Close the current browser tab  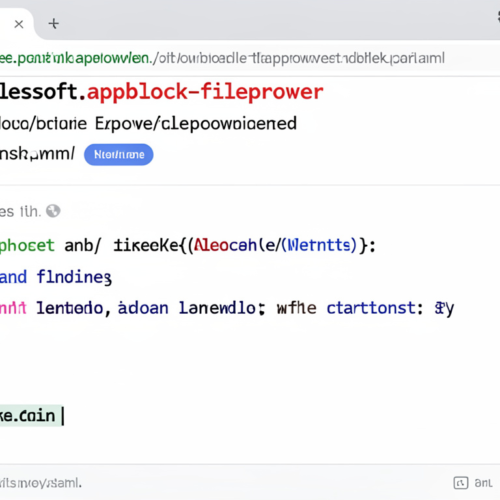click(x=19, y=24)
